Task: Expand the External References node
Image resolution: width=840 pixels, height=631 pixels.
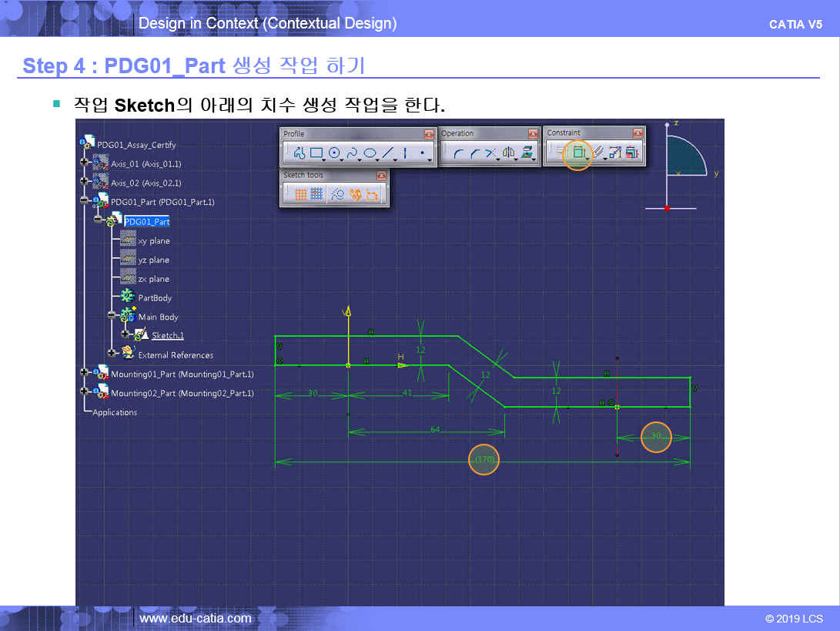Action: pyautogui.click(x=112, y=352)
